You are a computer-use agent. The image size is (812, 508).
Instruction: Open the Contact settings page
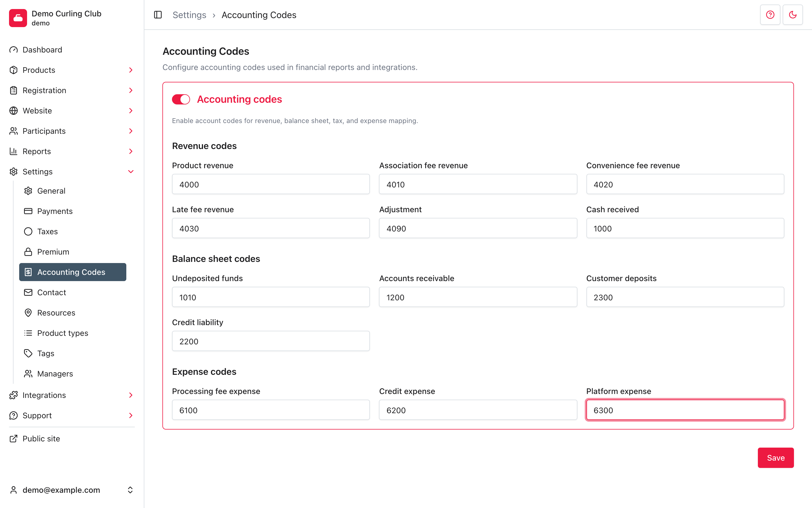click(73, 292)
